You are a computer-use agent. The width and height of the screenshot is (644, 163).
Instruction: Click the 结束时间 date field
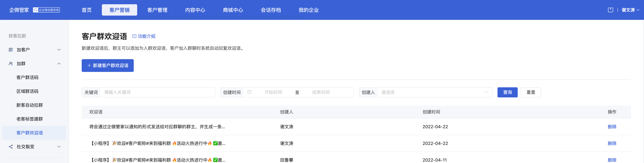321,92
